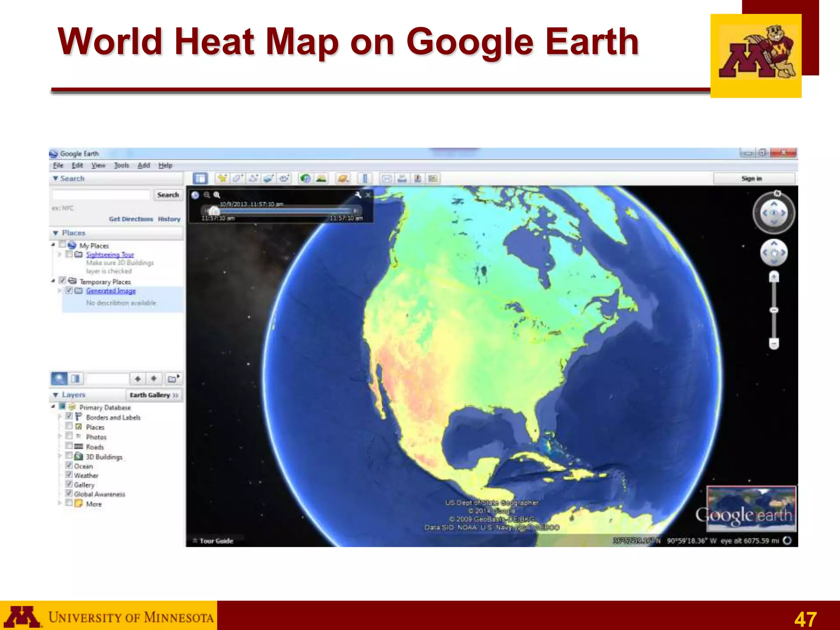Collapse the Primary Database tree node

pos(53,406)
